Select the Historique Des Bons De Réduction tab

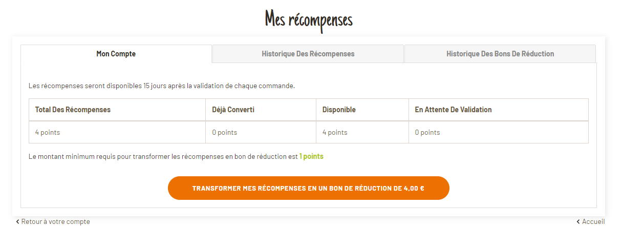point(500,54)
